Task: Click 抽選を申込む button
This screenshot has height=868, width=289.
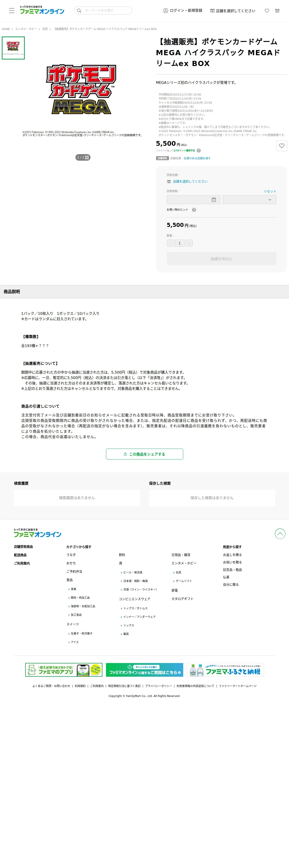Action: pyautogui.click(x=221, y=259)
